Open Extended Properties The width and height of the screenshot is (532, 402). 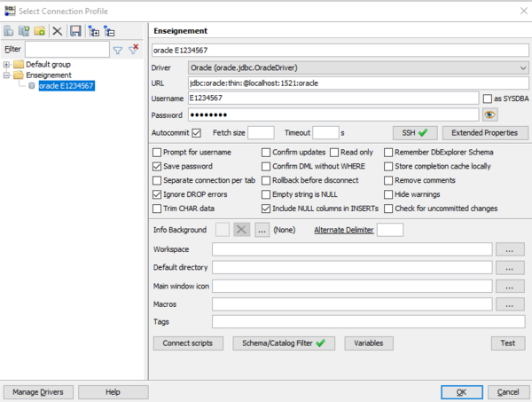pos(485,133)
